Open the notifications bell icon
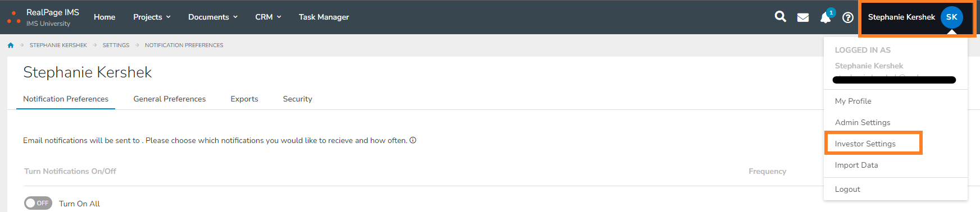 (x=825, y=17)
